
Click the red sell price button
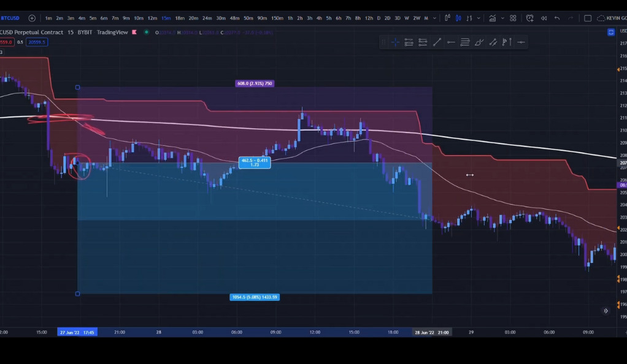[7, 42]
